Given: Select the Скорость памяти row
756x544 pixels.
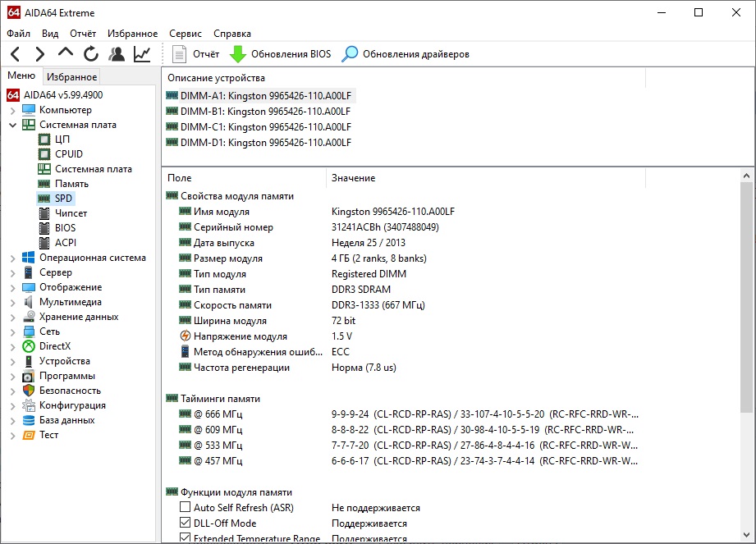Looking at the screenshot, I should tap(403, 305).
